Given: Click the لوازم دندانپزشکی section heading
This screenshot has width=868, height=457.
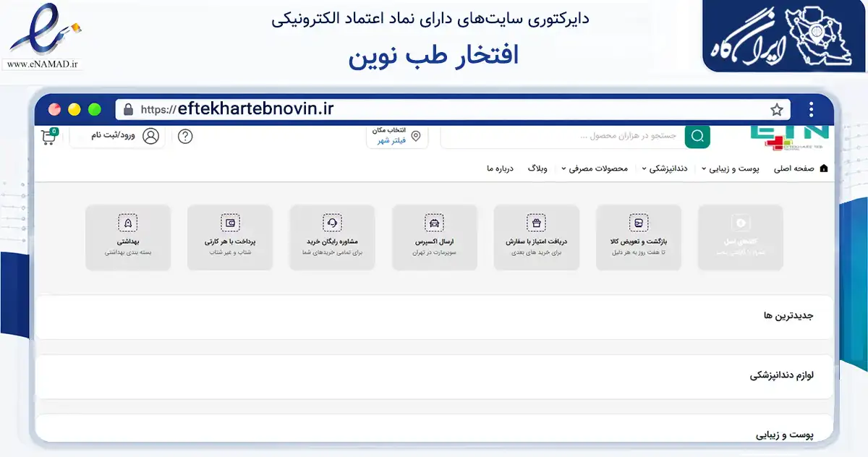Looking at the screenshot, I should (x=782, y=376).
